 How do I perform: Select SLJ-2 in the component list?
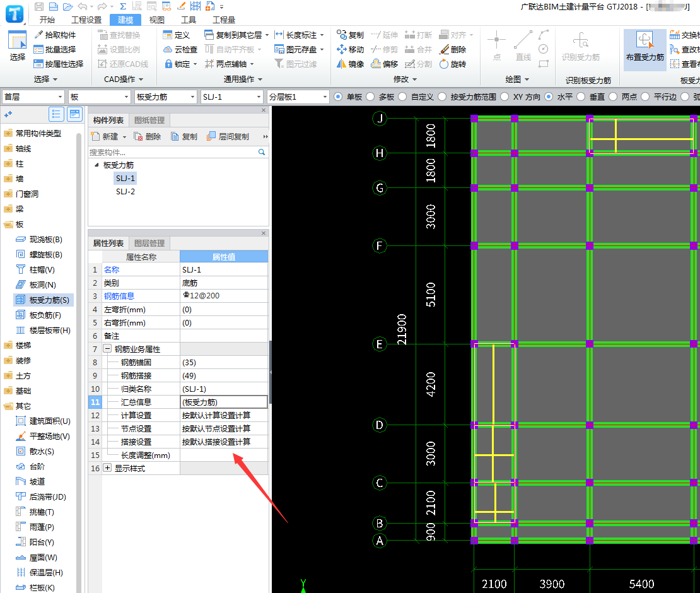125,192
